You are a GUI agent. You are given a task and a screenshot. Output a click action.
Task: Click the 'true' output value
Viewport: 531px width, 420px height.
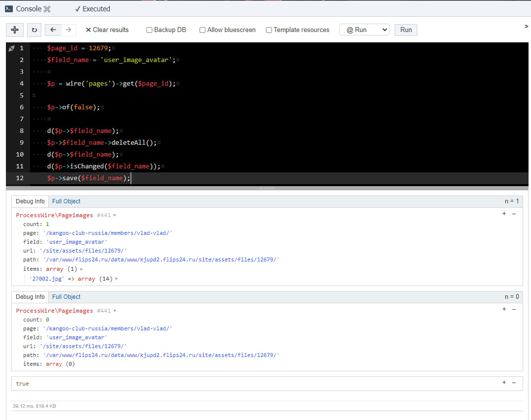point(22,384)
